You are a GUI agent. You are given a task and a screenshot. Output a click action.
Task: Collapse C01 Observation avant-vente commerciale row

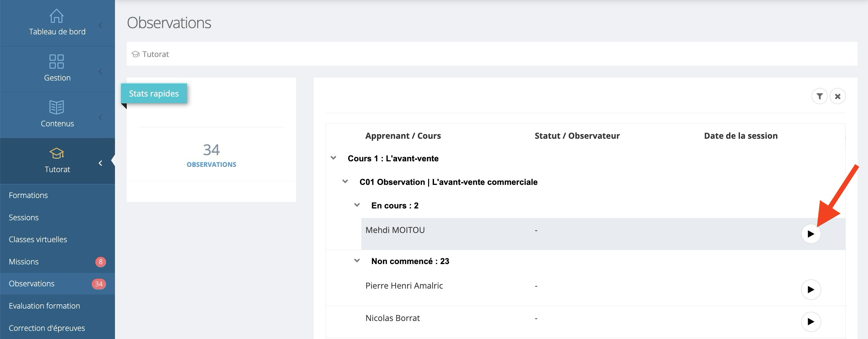click(x=345, y=182)
